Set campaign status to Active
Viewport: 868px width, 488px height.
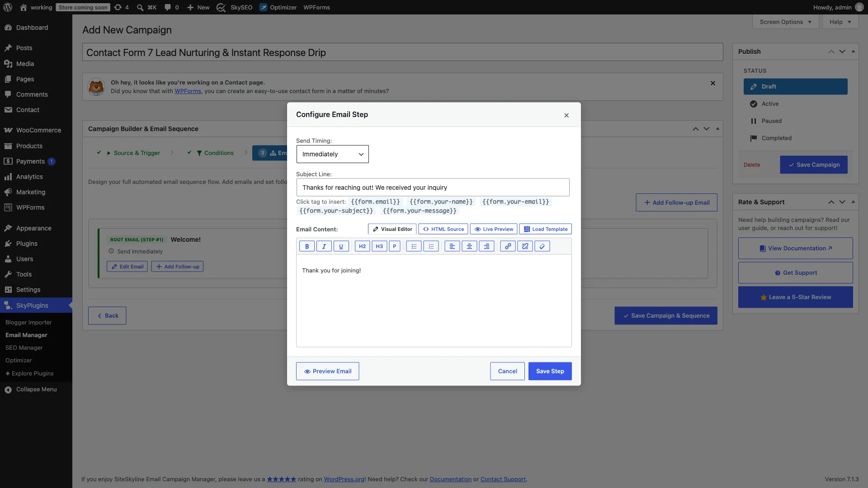795,103
